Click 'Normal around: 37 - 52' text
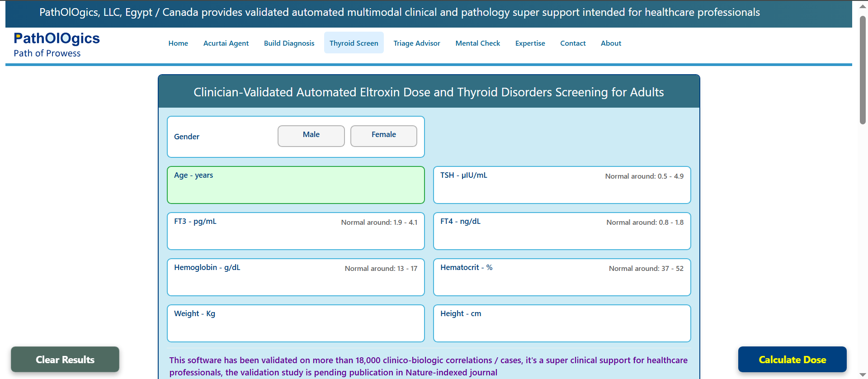 point(646,269)
